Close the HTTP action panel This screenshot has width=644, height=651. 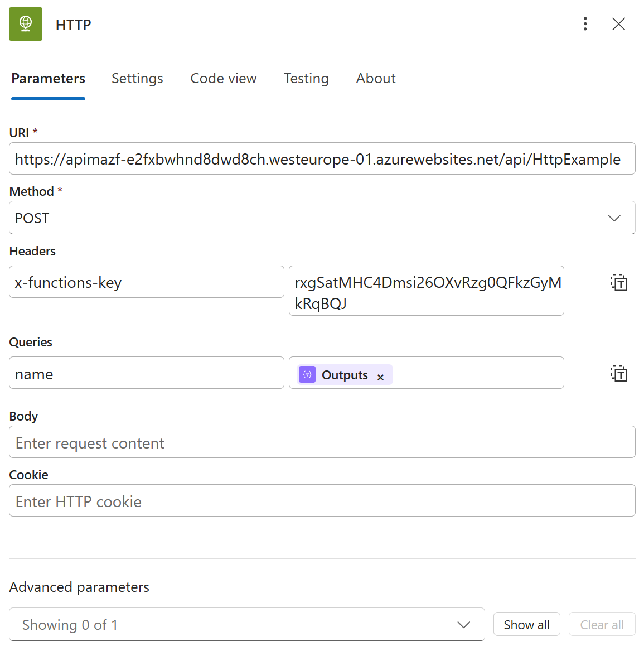pyautogui.click(x=618, y=24)
